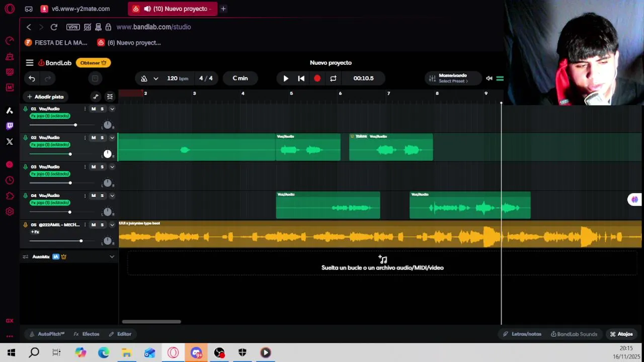Click the undo arrow icon
644x362 pixels.
pos(32,78)
